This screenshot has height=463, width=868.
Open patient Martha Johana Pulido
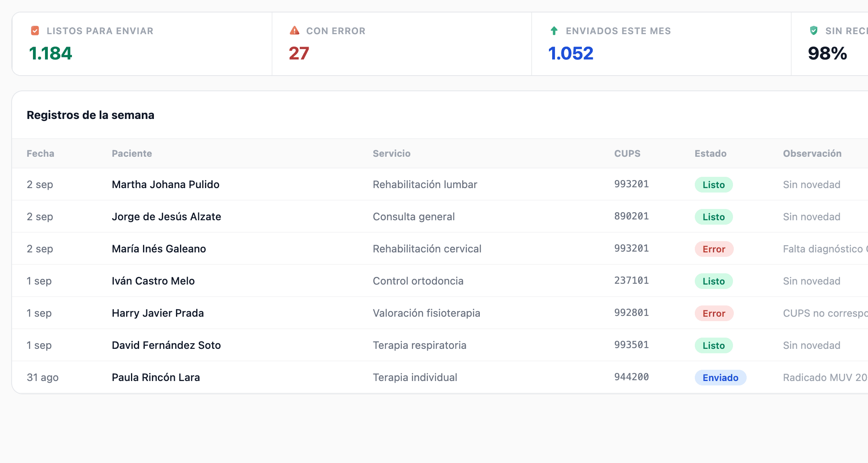166,184
